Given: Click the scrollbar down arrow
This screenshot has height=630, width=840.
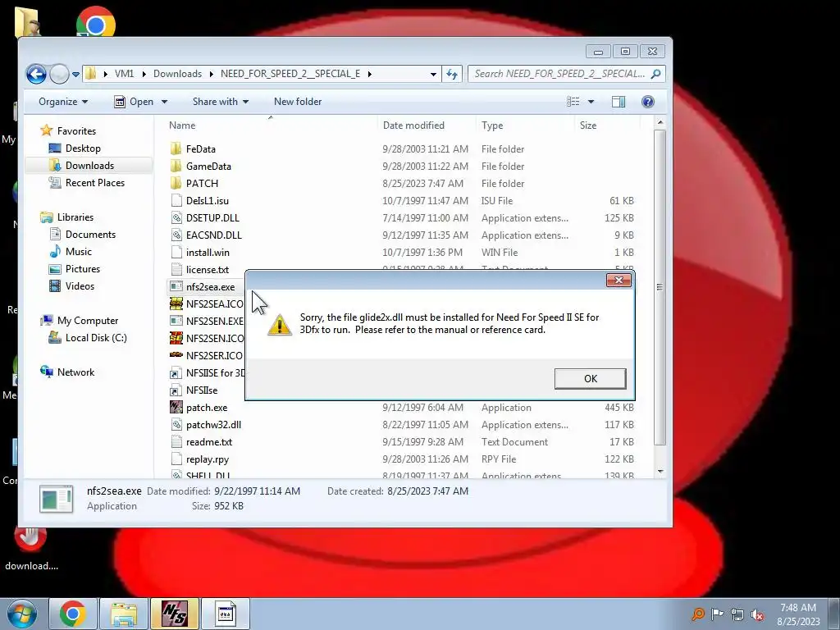Looking at the screenshot, I should click(660, 472).
